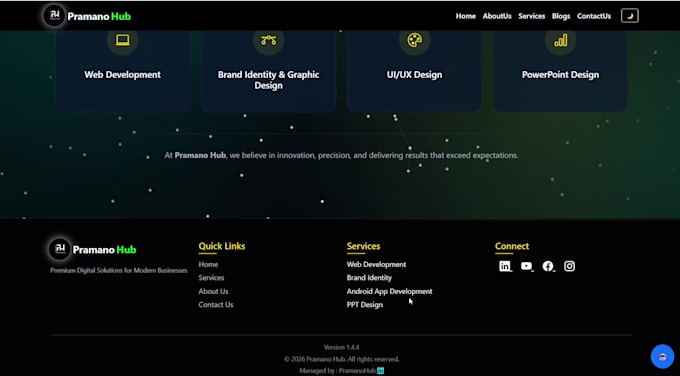Select the UI/UX Design card title
This screenshot has height=376, width=680.
(x=415, y=75)
